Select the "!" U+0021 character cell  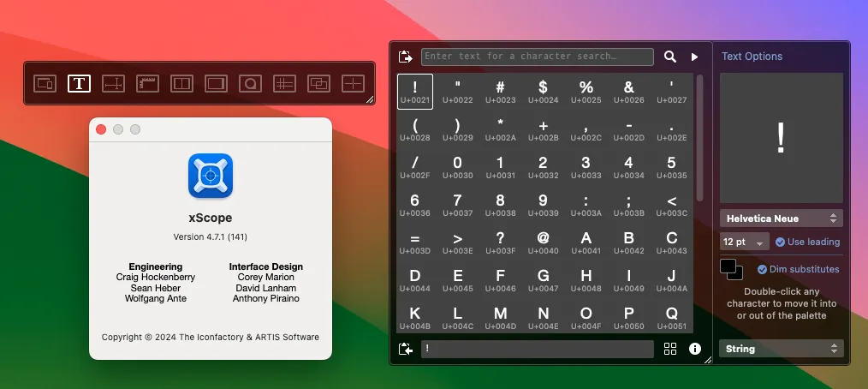pyautogui.click(x=415, y=92)
